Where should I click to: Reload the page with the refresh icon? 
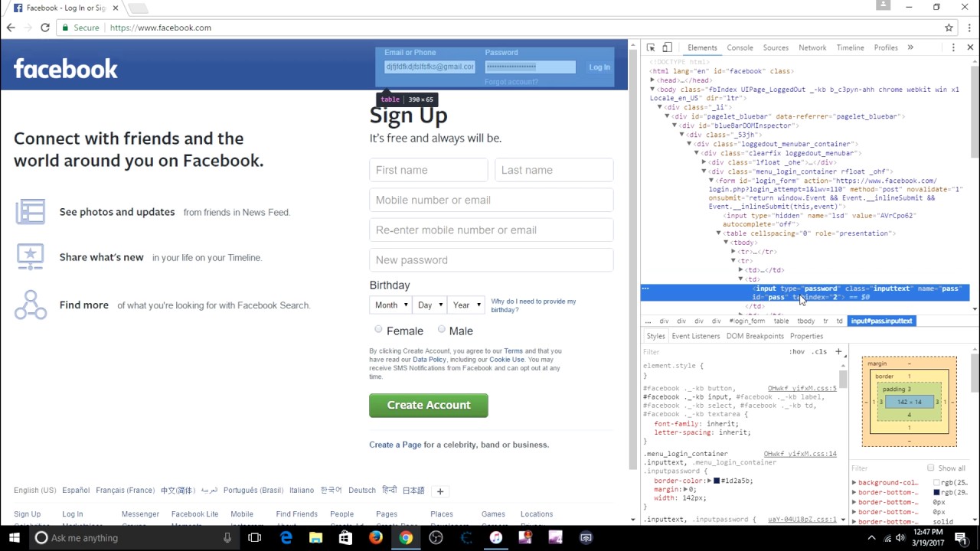(45, 28)
